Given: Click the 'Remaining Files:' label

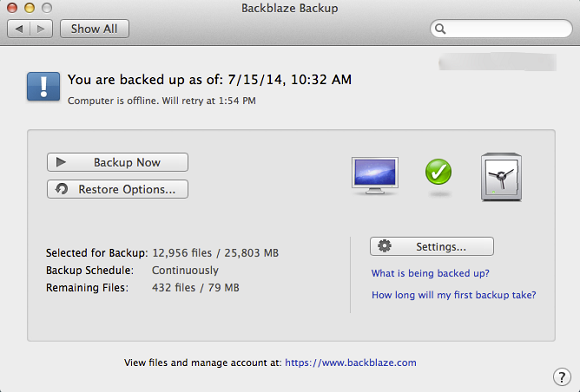Looking at the screenshot, I should [87, 288].
